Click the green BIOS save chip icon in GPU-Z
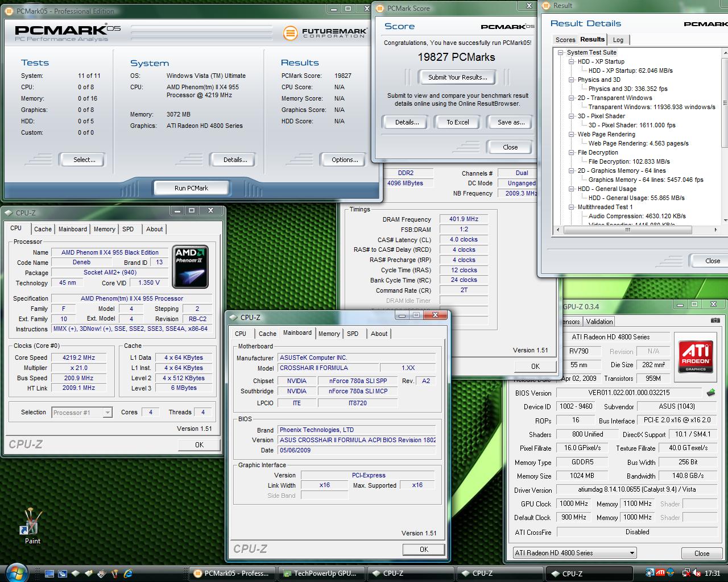728x582 pixels. pos(711,393)
